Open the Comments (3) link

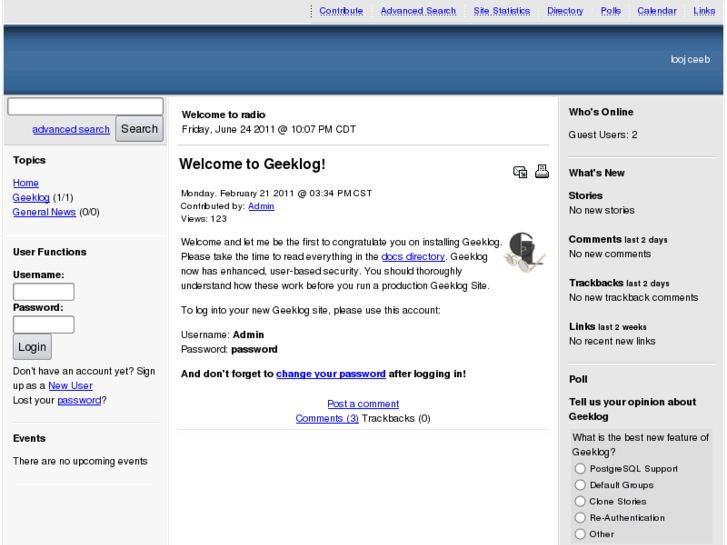tap(327, 418)
